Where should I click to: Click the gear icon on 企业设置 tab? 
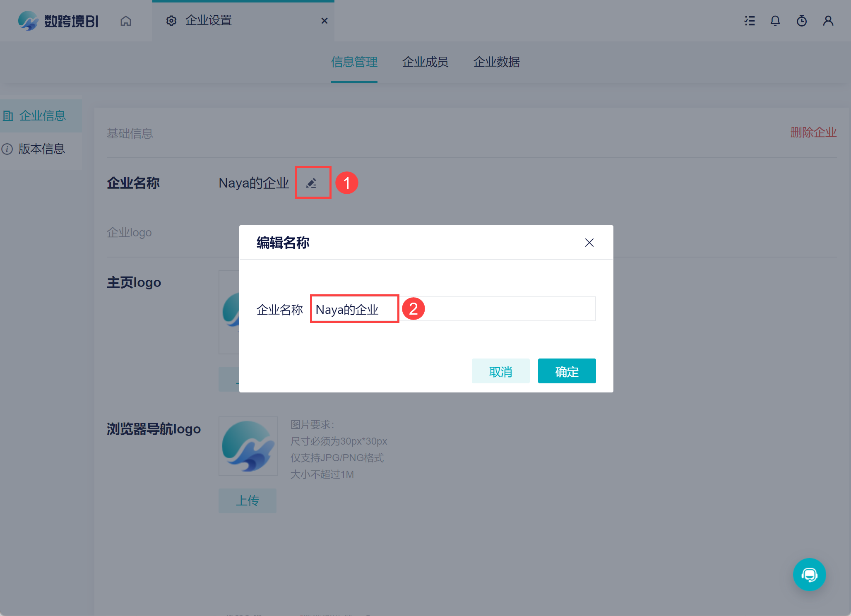tap(171, 21)
